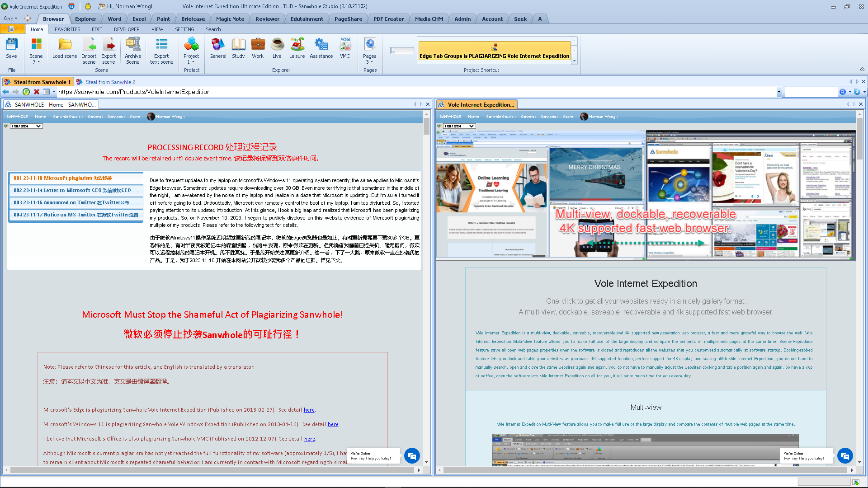Click the left page horizontal scrollbar
Viewport: 868px width, 488px height.
212,470
